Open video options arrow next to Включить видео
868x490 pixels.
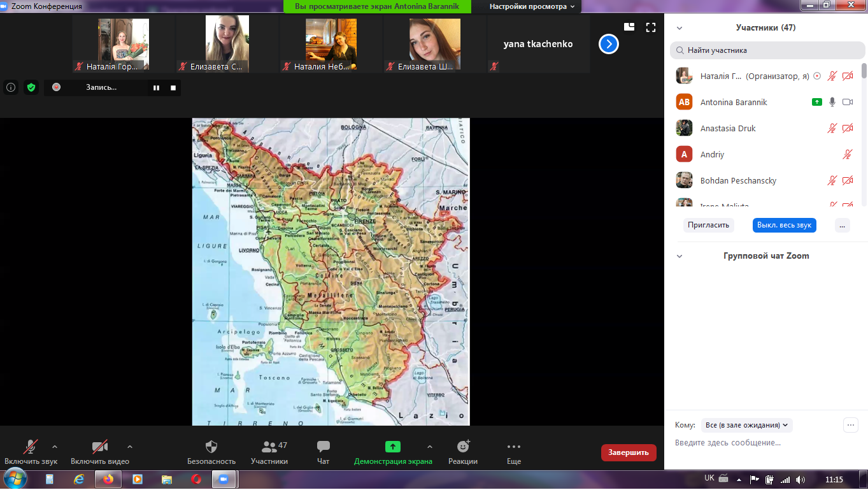tap(130, 447)
